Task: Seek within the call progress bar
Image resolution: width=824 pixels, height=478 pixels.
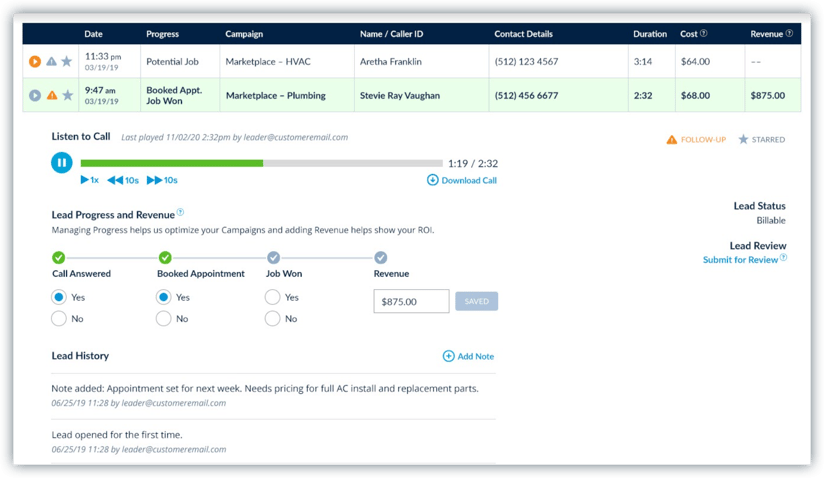Action: coord(262,163)
